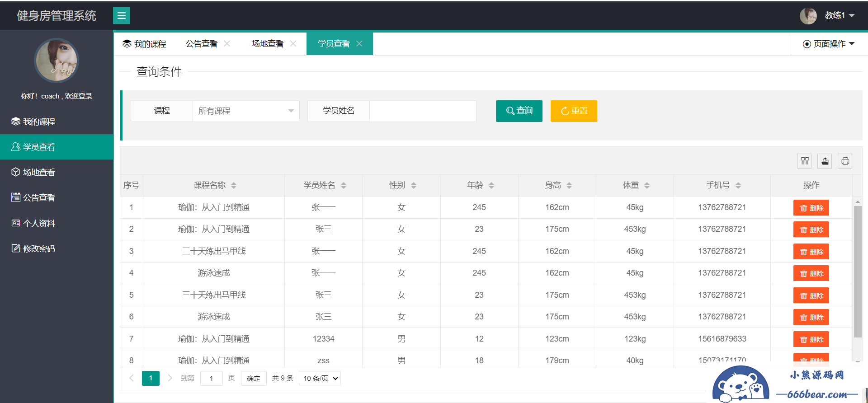
Task: Click the scrollbar up arrow of table
Action: click(858, 201)
